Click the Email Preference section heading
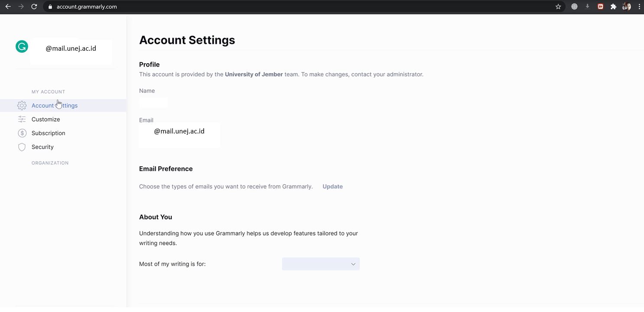Image resolution: width=644 pixels, height=312 pixels. tap(166, 169)
